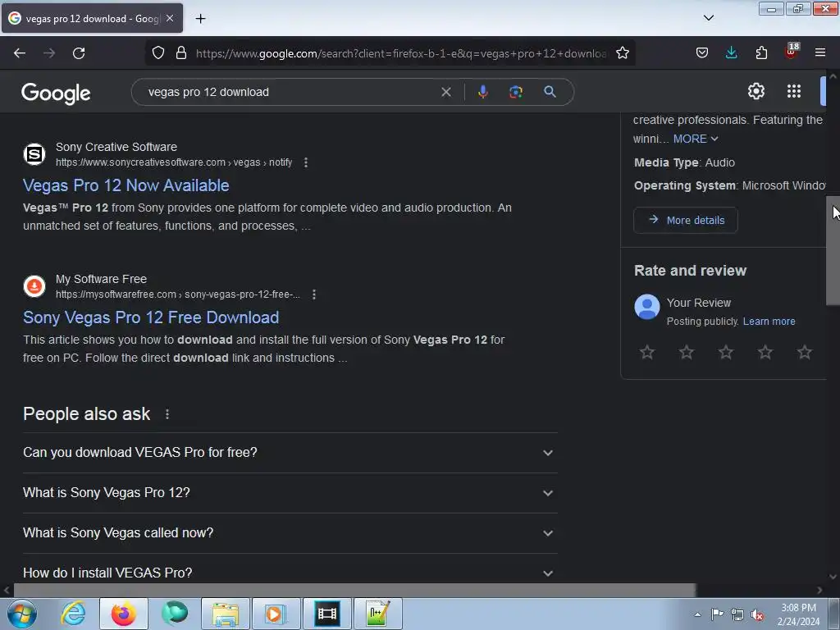The image size is (840, 630).
Task: Open the film strip video editor taskbar icon
Action: click(x=327, y=614)
